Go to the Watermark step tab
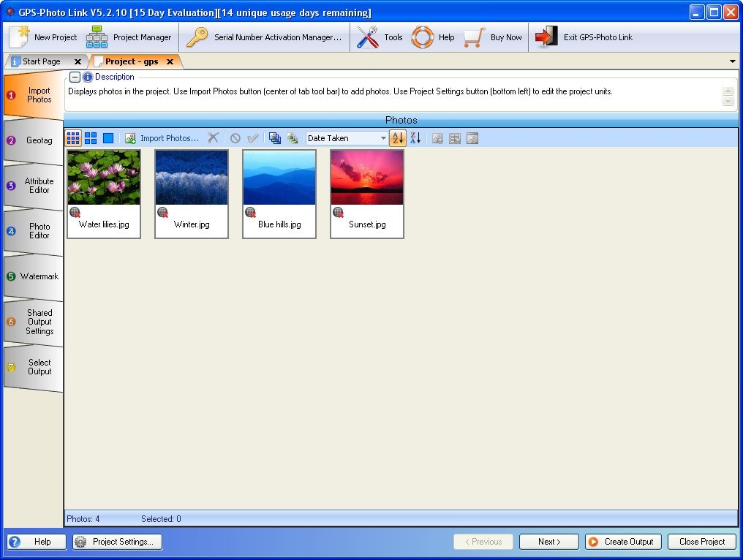743x560 pixels. 33,276
